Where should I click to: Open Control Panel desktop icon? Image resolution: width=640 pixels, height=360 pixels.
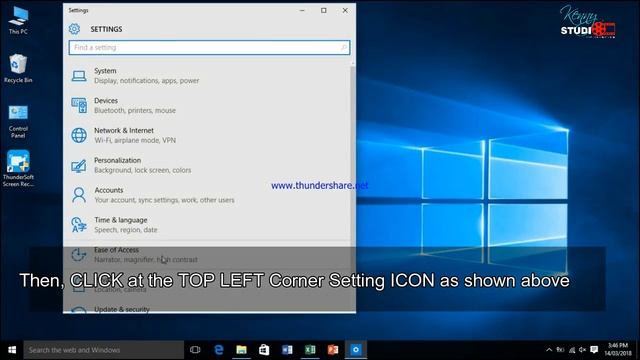(18, 122)
